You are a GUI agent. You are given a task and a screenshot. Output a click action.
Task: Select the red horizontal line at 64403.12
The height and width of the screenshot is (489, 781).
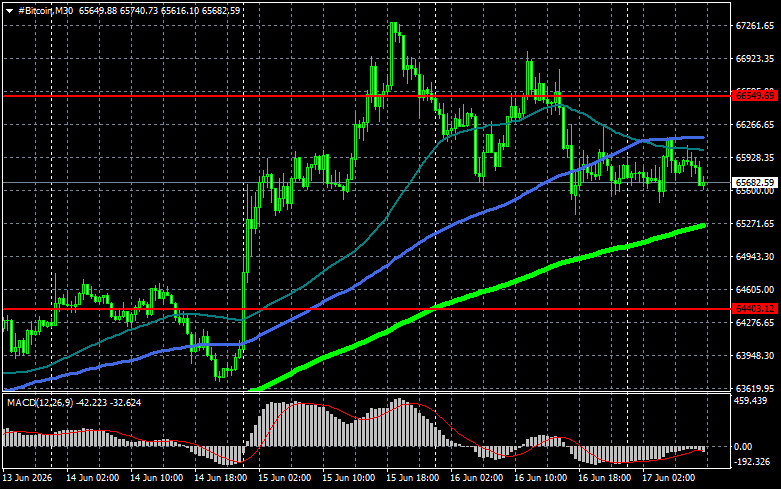[x=366, y=309]
